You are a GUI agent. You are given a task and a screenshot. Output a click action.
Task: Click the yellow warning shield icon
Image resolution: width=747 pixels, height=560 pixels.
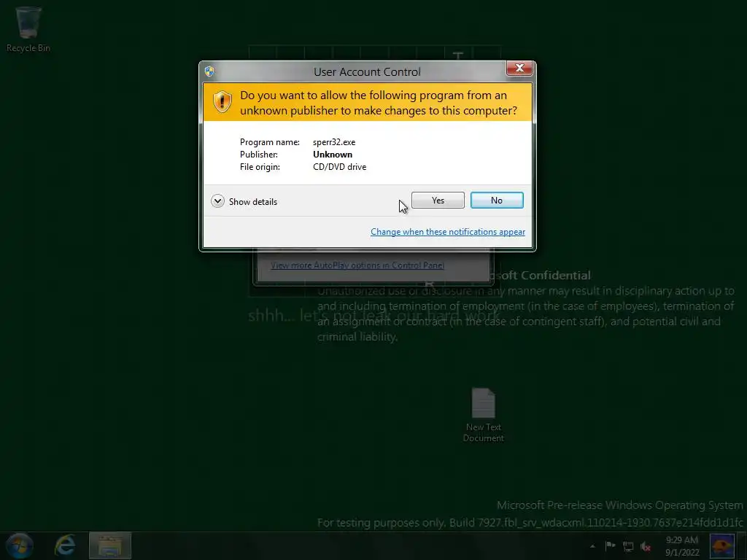[x=222, y=102]
